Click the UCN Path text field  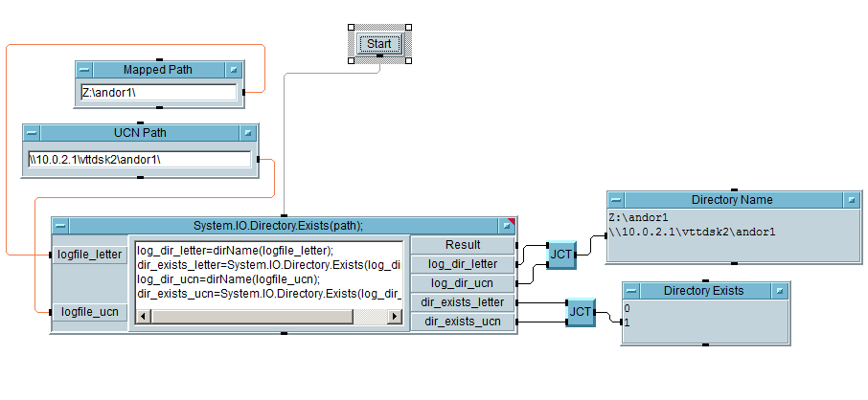[140, 159]
